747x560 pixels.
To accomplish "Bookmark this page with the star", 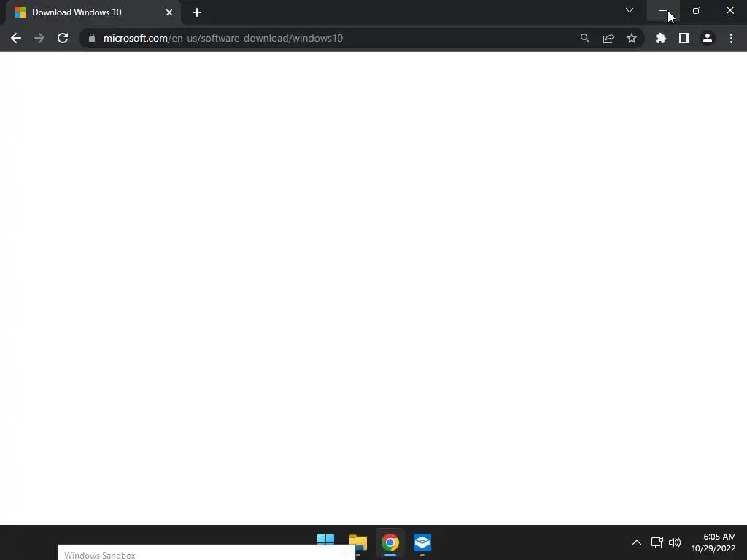I will (632, 38).
